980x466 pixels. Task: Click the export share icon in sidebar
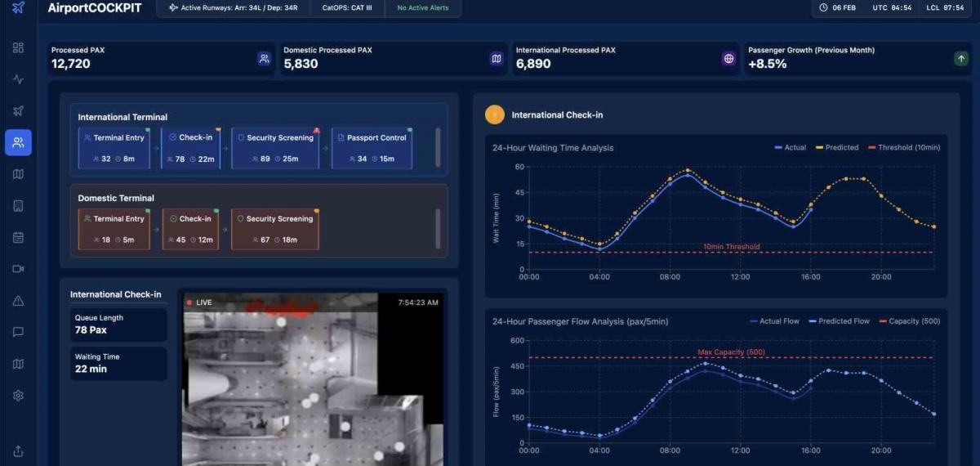tap(18, 450)
